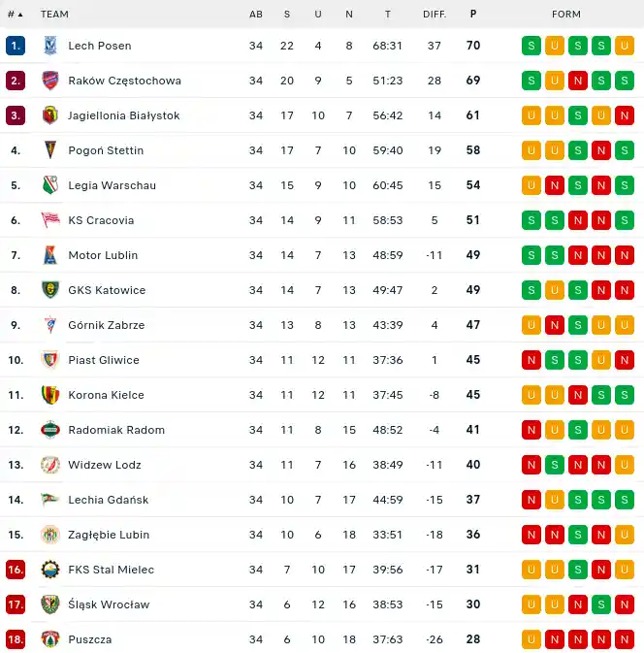Click rank 1 blue position badge

[x=16, y=46]
